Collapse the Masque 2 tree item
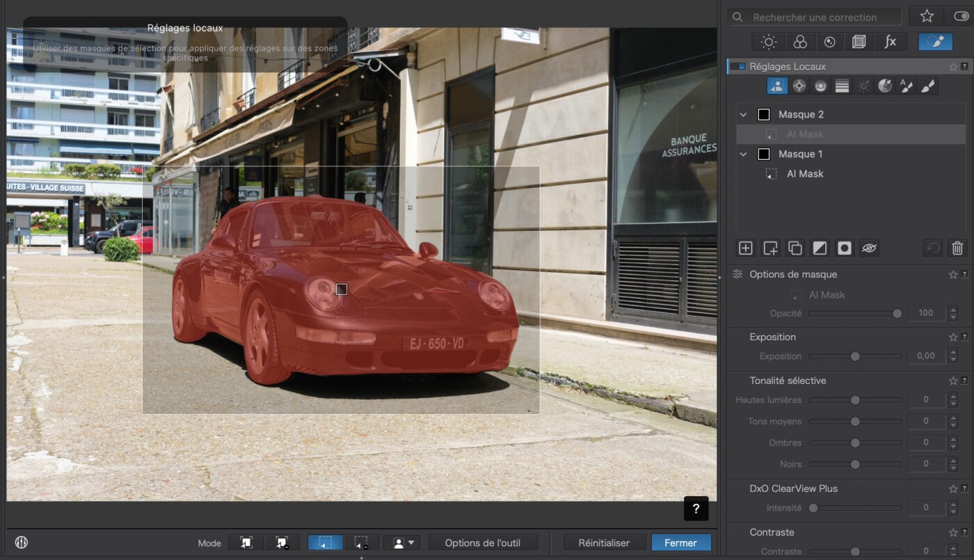974x560 pixels. (x=743, y=114)
